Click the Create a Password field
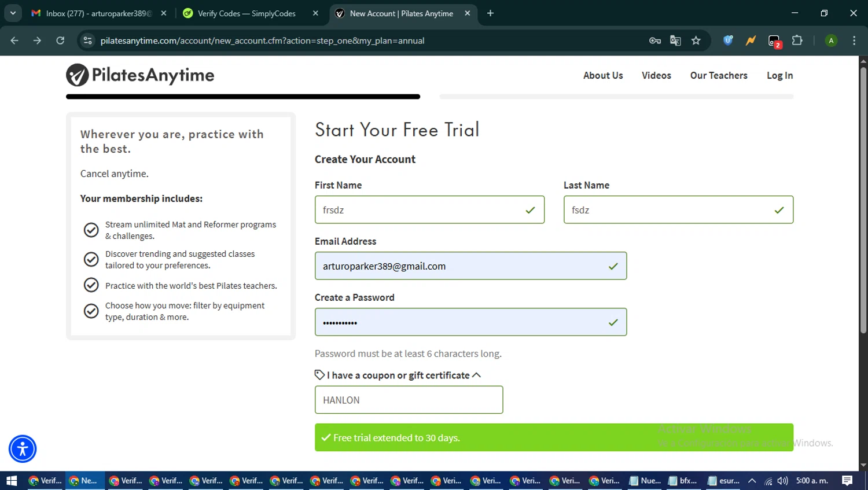Viewport: 868px width, 490px height. click(470, 322)
